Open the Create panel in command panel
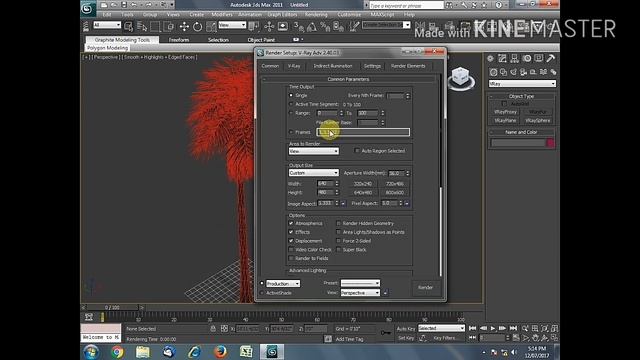 coord(490,58)
